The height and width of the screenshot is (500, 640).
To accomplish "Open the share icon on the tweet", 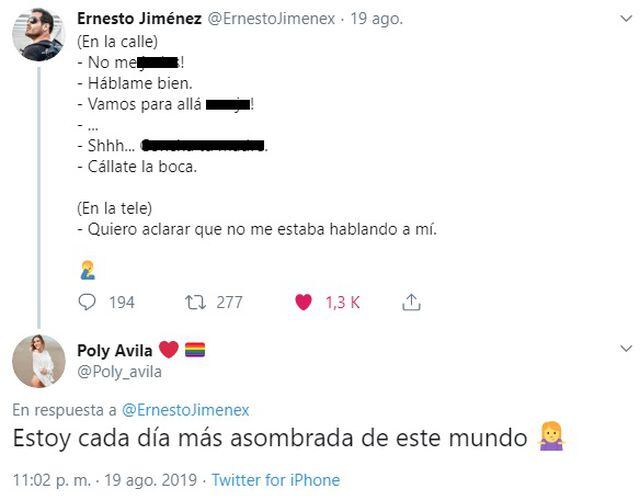I will (x=410, y=301).
